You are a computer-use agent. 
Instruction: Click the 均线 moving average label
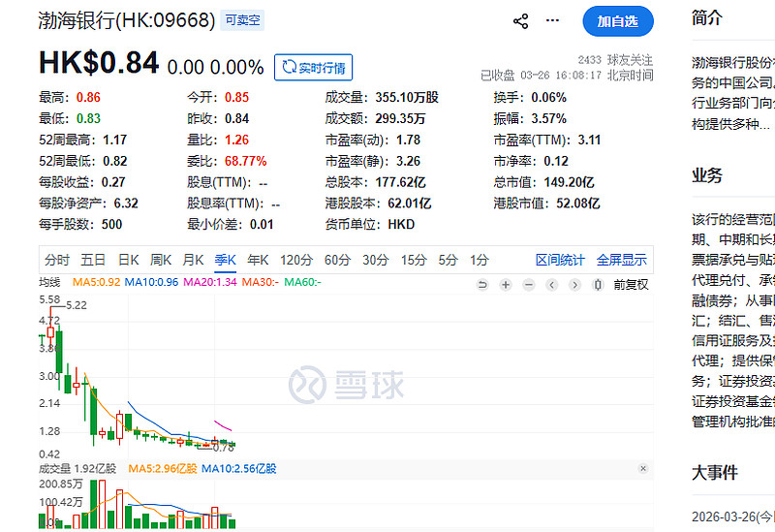click(49, 282)
